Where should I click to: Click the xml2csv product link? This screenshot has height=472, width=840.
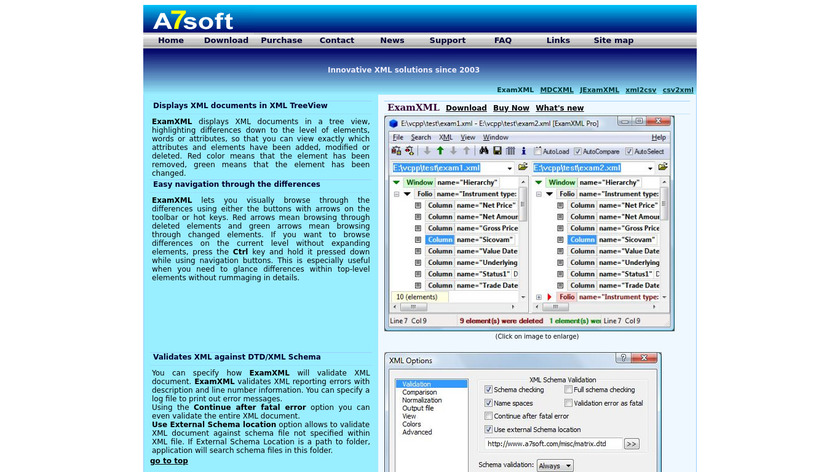[x=641, y=90]
